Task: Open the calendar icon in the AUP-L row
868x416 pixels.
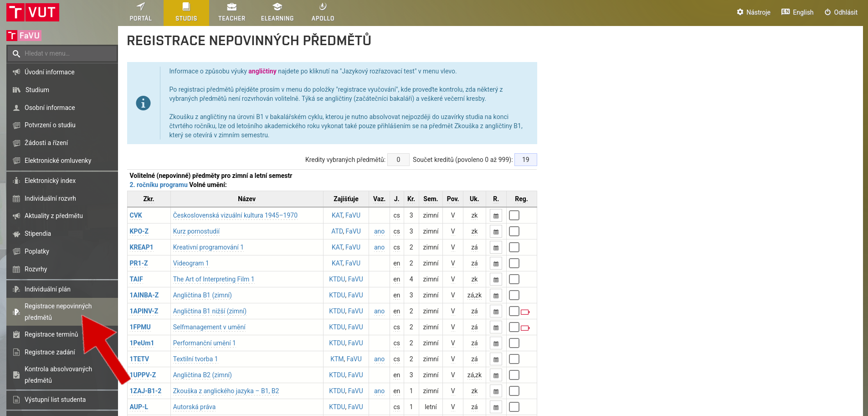Action: click(x=496, y=407)
